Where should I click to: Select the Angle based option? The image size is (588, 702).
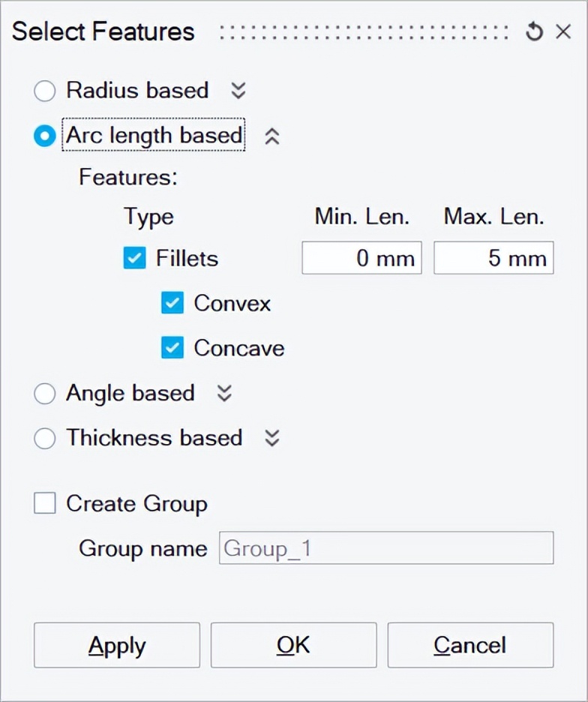[44, 393]
